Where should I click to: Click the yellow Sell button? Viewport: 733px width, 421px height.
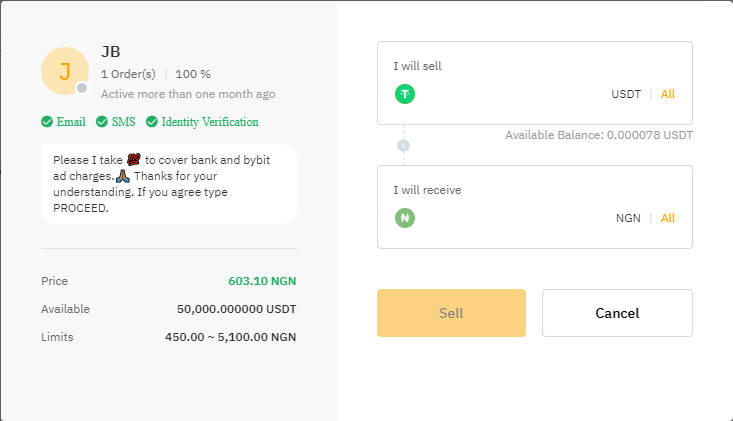451,313
